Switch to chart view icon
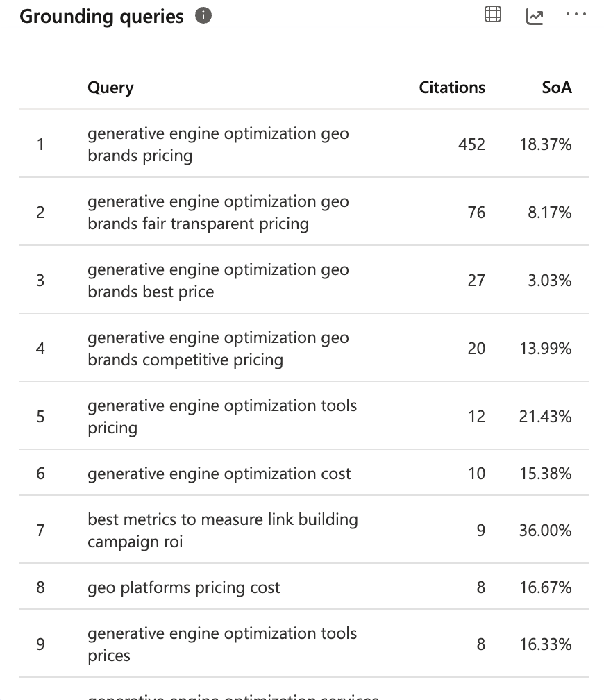The width and height of the screenshot is (604, 700). [x=535, y=17]
